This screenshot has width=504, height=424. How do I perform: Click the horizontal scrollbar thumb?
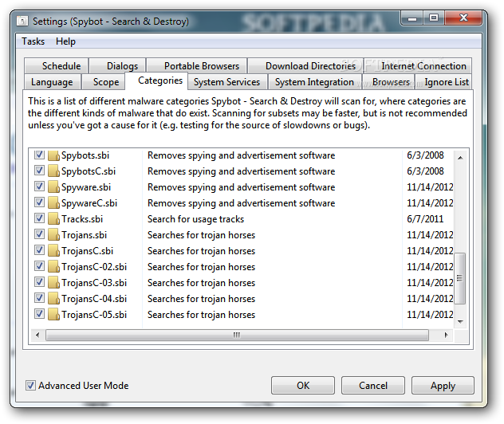click(x=237, y=335)
